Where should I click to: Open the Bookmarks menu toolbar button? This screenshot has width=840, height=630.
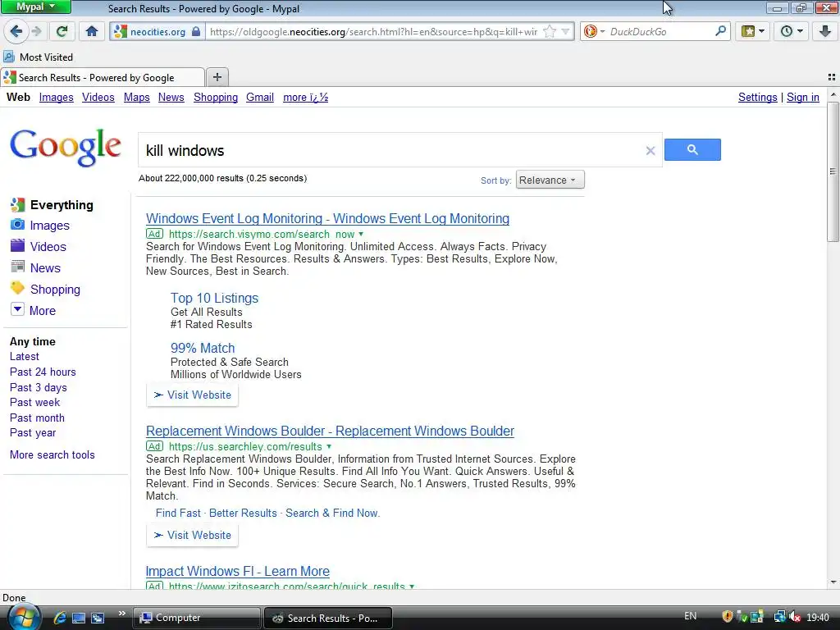[x=752, y=32]
